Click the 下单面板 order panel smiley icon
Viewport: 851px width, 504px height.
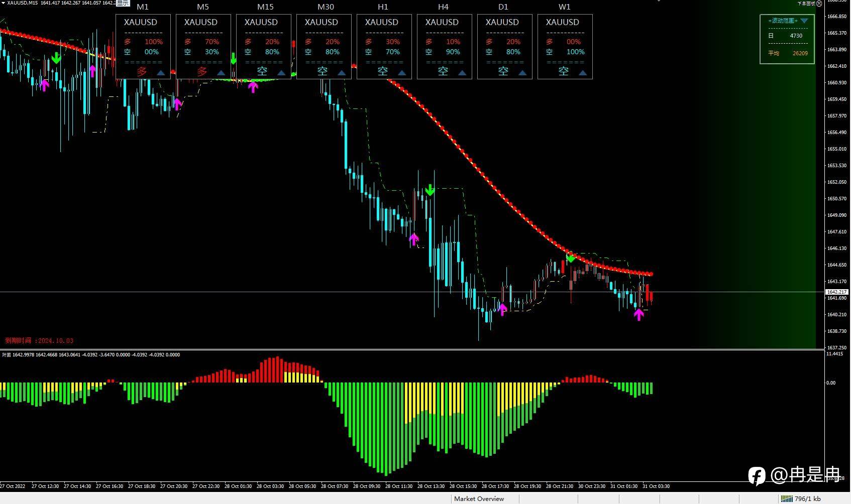pos(819,3)
